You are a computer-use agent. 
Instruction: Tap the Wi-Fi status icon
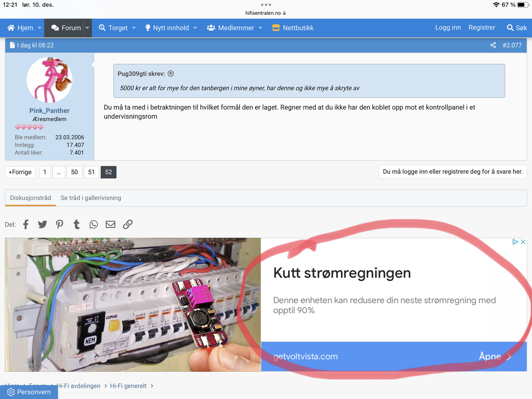coord(496,5)
